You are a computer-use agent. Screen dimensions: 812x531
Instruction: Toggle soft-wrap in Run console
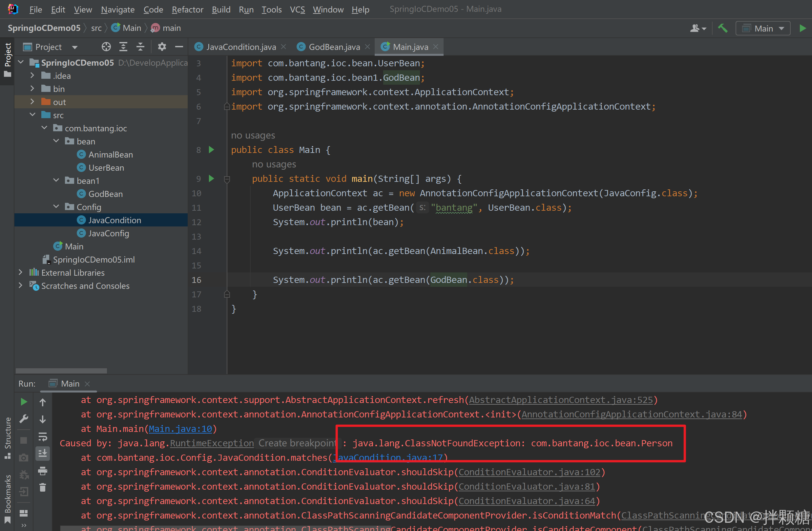(43, 436)
